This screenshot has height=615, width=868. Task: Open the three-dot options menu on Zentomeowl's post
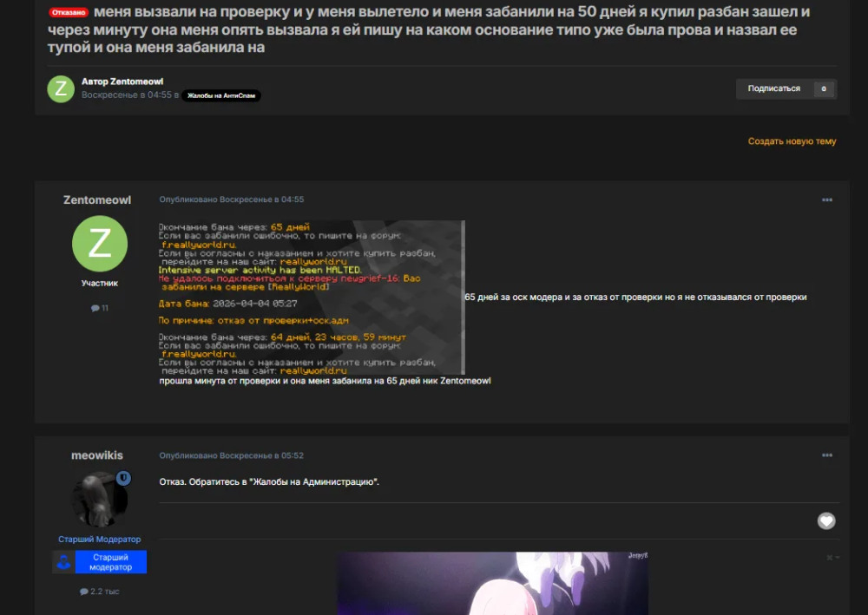pyautogui.click(x=826, y=200)
